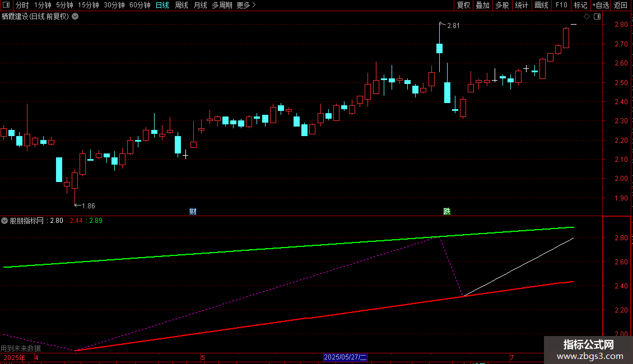The width and height of the screenshot is (633, 364).
Task: Click 返回 to go back
Action: (621, 5)
